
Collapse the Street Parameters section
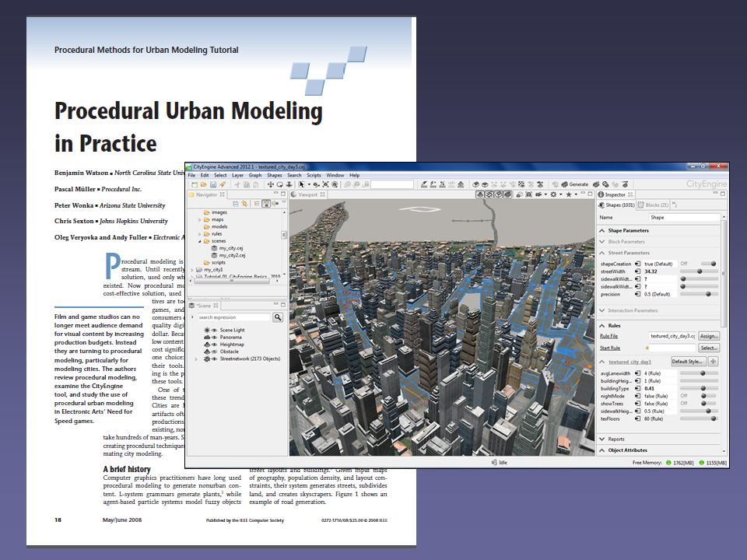tap(602, 253)
